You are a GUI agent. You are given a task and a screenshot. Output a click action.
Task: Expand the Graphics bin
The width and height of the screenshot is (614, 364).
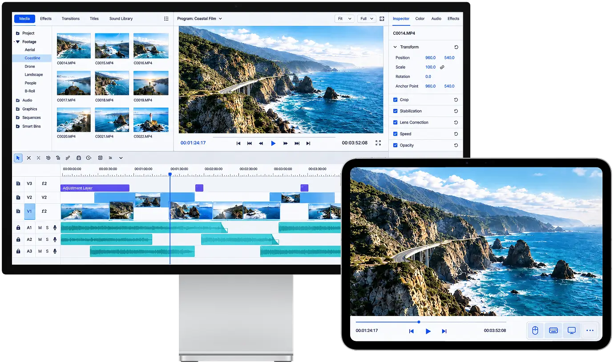(x=17, y=109)
